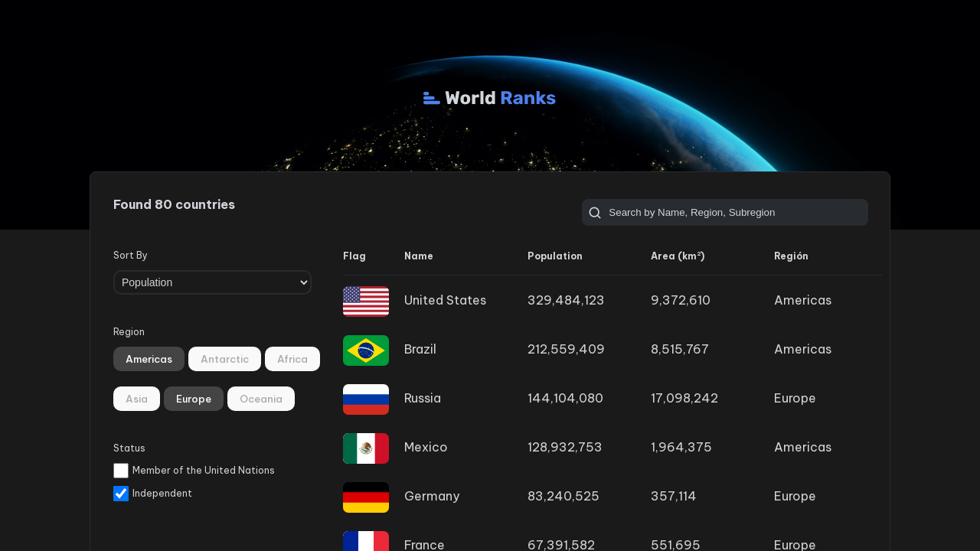Click the Russia flag
Screen dimensions: 980x551
(x=366, y=399)
